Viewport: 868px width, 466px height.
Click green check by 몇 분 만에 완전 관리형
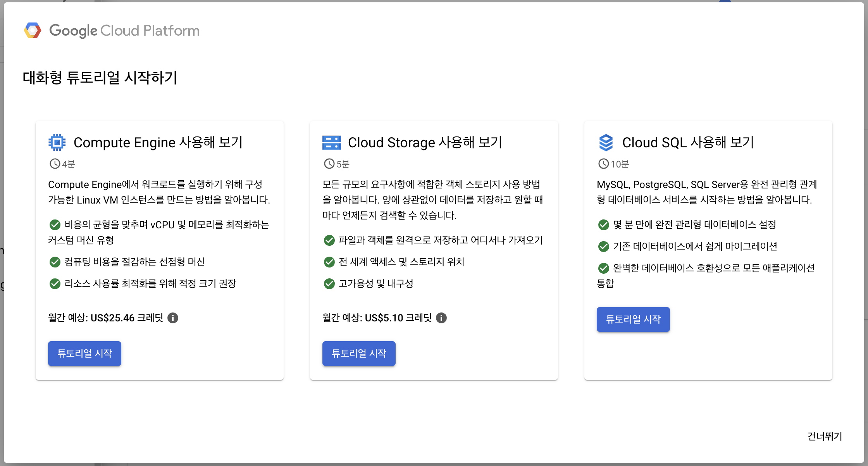pyautogui.click(x=604, y=224)
